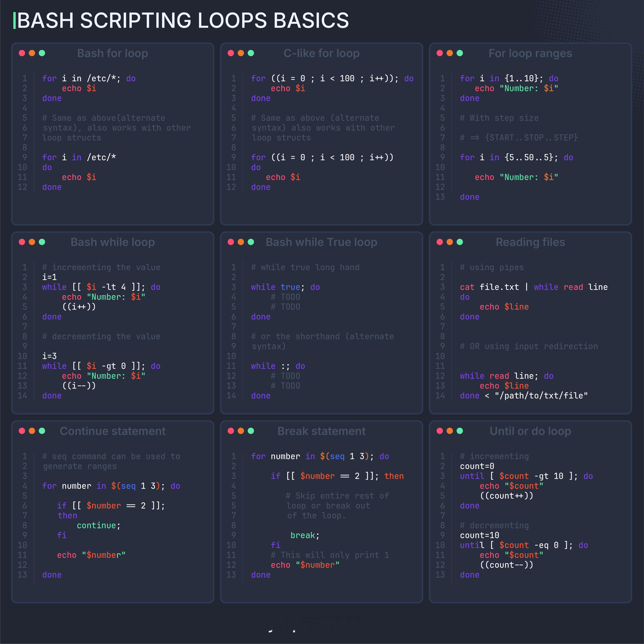Select the 'For loop ranges' card title
The image size is (644, 644).
[530, 53]
